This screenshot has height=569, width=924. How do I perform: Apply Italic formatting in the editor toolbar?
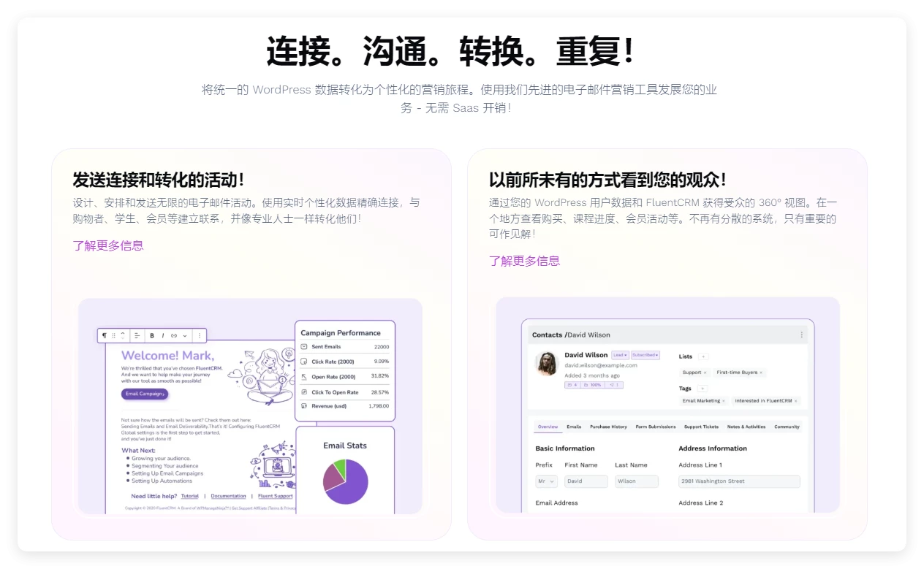(x=163, y=335)
